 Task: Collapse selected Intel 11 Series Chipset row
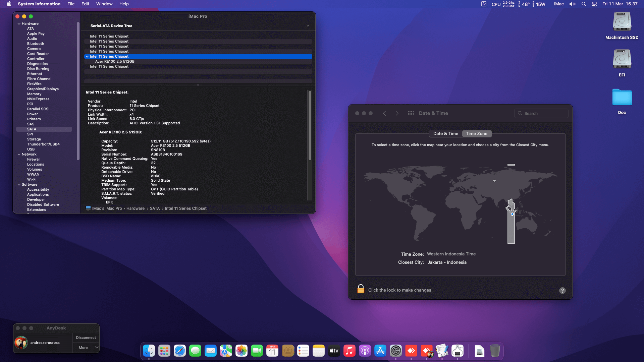tap(87, 57)
